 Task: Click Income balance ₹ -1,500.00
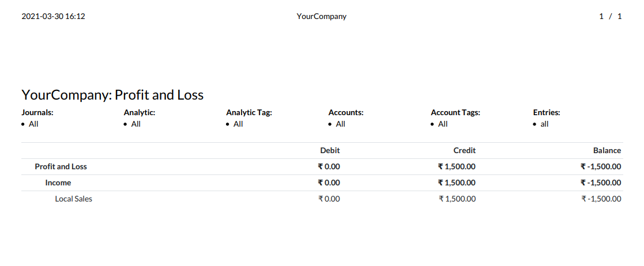[601, 183]
